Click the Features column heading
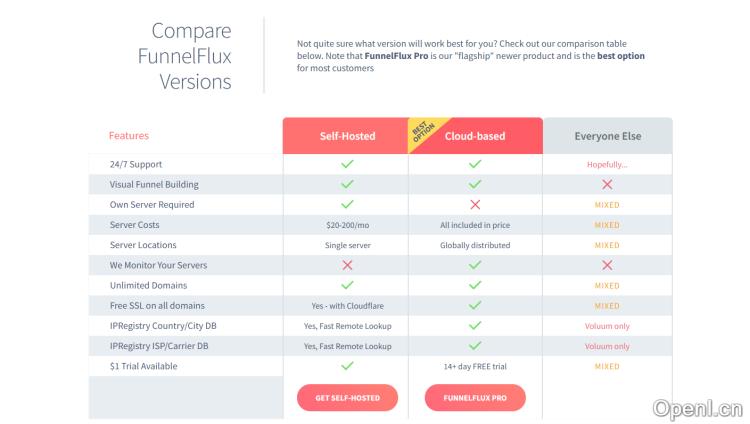 coord(128,136)
